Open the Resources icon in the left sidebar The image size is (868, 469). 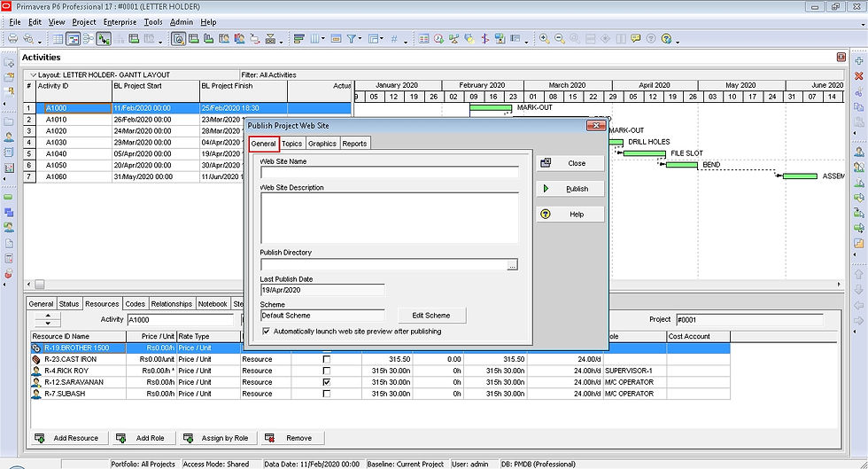click(x=9, y=137)
